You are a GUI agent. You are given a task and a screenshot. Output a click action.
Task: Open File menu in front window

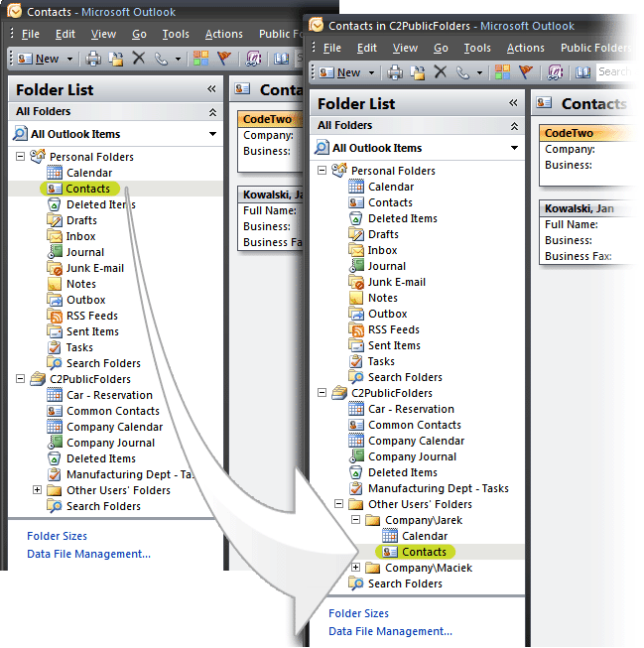[x=331, y=48]
